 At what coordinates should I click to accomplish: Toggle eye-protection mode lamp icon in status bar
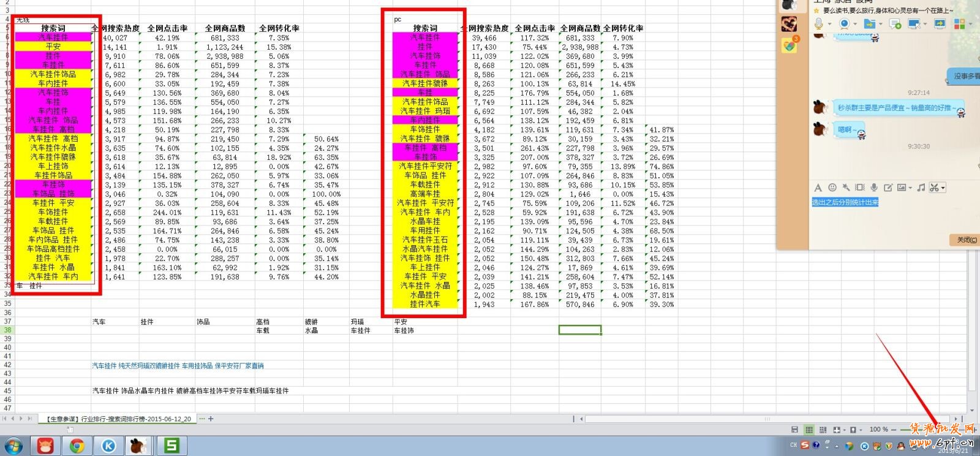pos(853,430)
